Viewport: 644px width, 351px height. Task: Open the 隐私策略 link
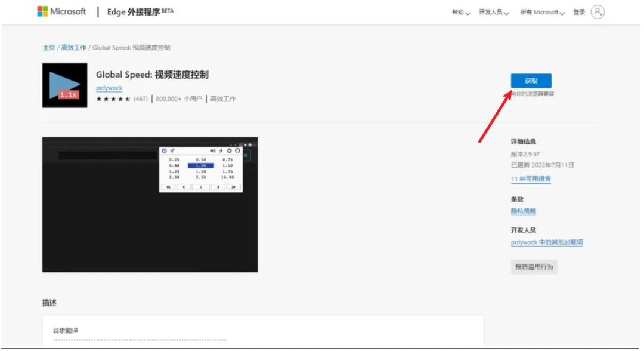pos(524,211)
